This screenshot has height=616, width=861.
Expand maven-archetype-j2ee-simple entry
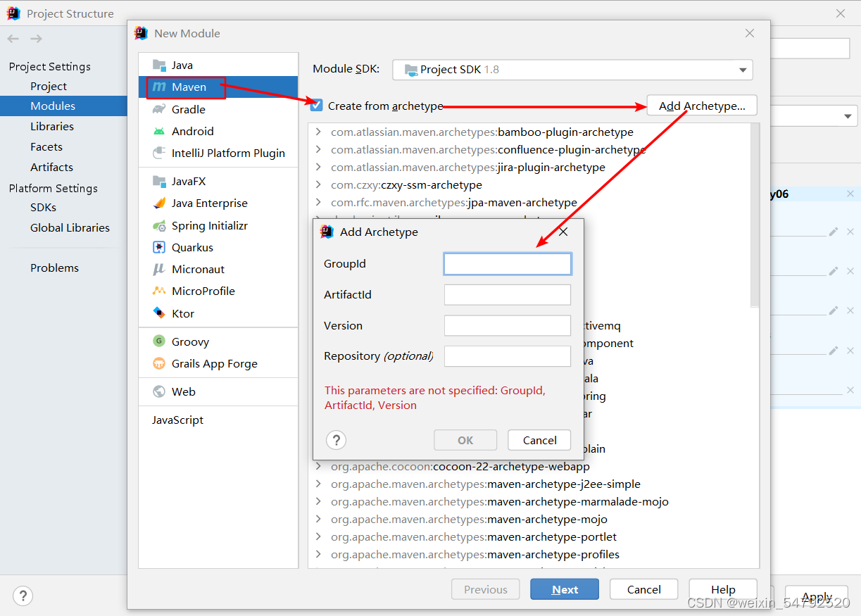[318, 484]
